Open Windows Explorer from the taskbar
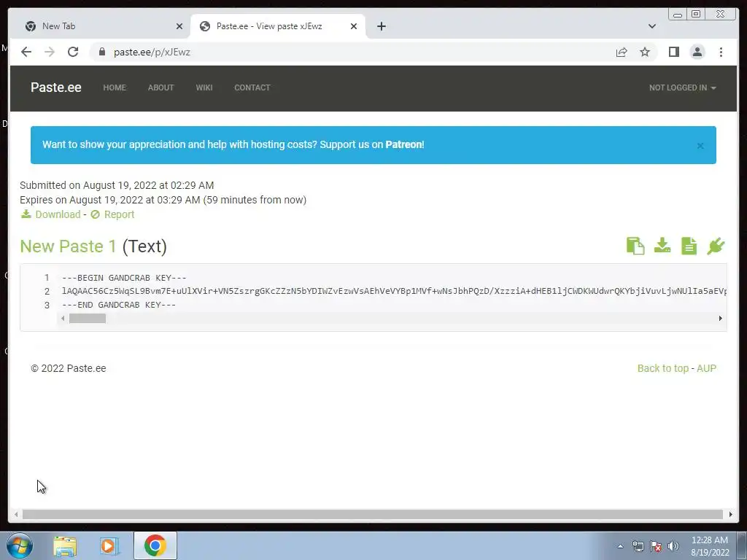The image size is (747, 560). [65, 546]
